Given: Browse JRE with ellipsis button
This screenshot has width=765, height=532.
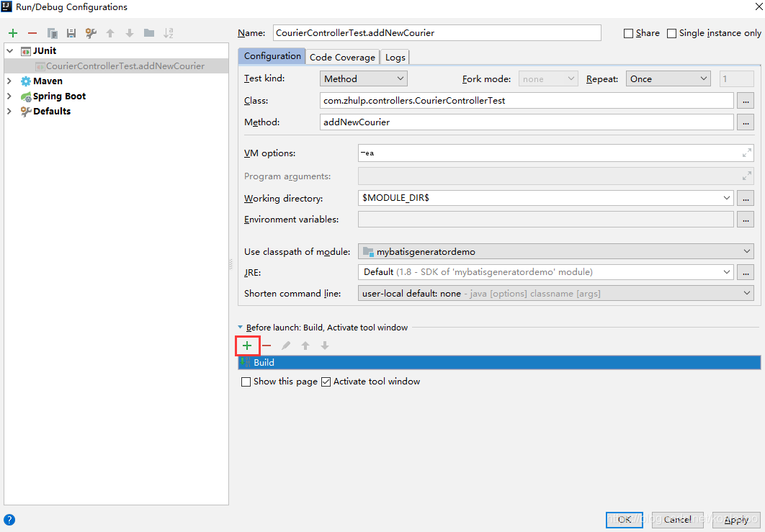Looking at the screenshot, I should point(746,272).
